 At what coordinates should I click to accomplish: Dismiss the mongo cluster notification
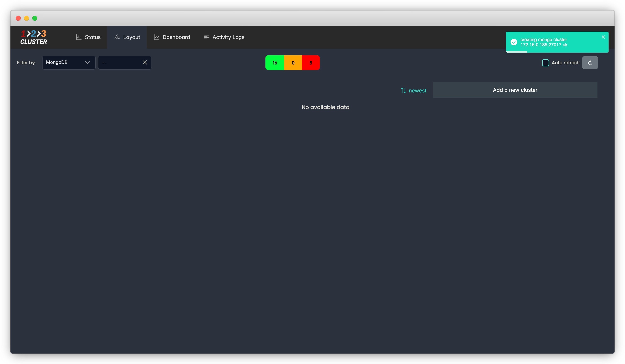click(603, 37)
